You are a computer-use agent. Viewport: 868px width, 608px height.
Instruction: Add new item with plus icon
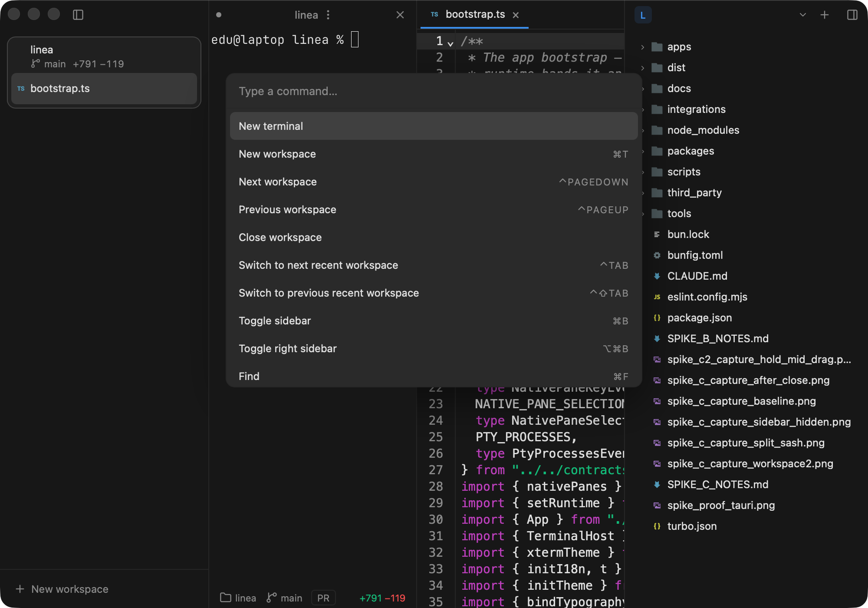[x=825, y=15]
